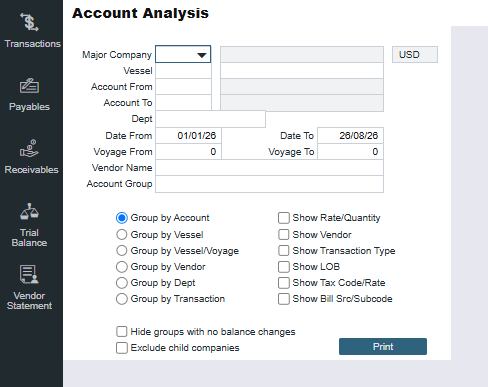The image size is (488, 387).
Task: Click the Voyage From input field
Action: point(188,152)
